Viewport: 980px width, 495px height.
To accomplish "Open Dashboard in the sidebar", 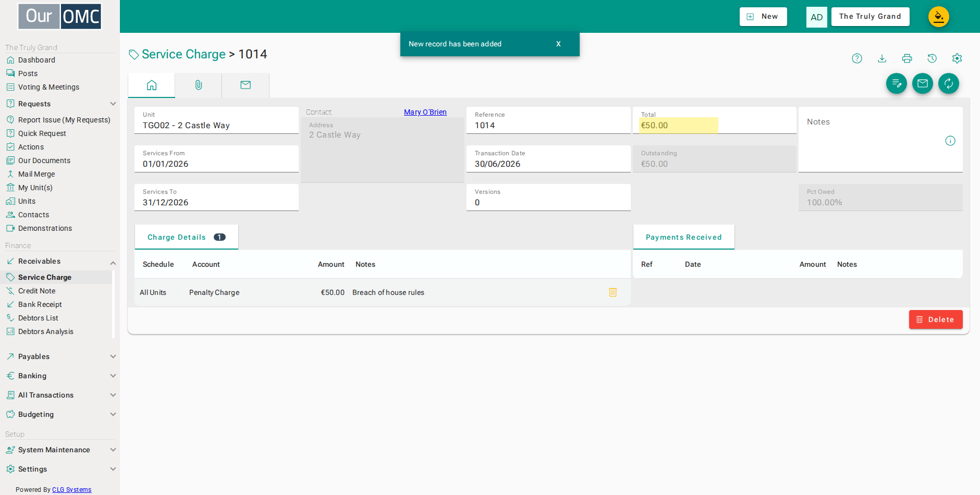I will [x=36, y=60].
